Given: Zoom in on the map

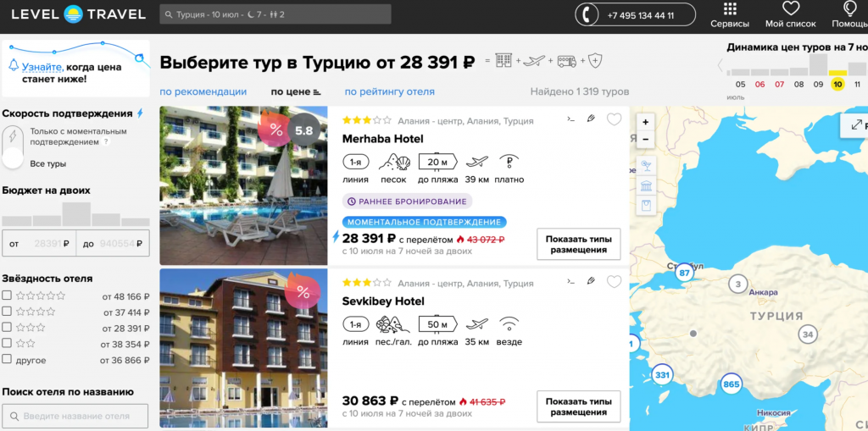Looking at the screenshot, I should point(645,122).
